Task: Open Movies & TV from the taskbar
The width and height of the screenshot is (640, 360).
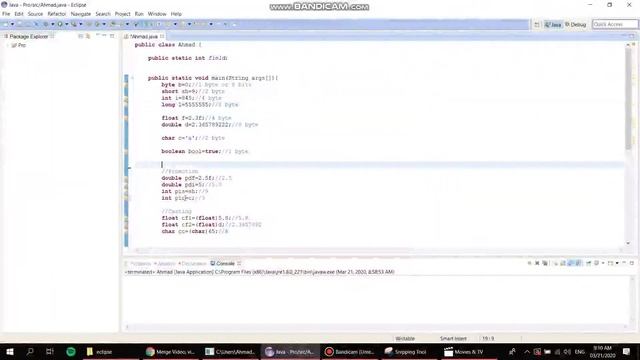Action: tap(465, 351)
